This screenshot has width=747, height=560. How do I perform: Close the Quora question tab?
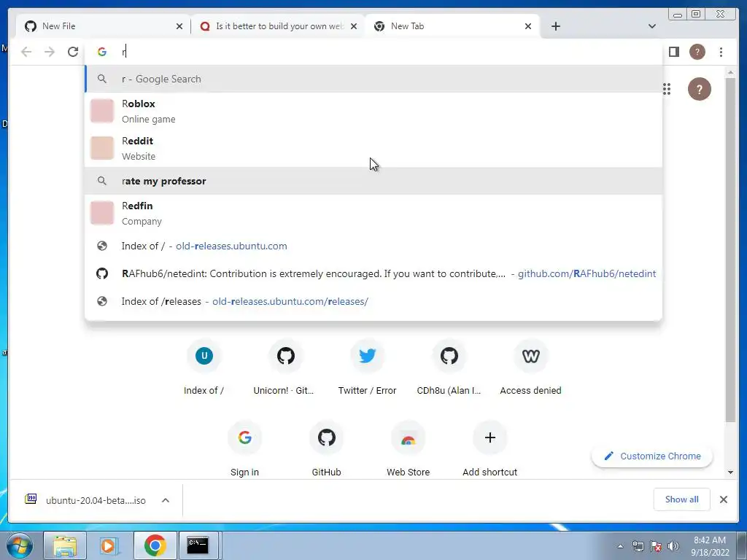pyautogui.click(x=354, y=26)
